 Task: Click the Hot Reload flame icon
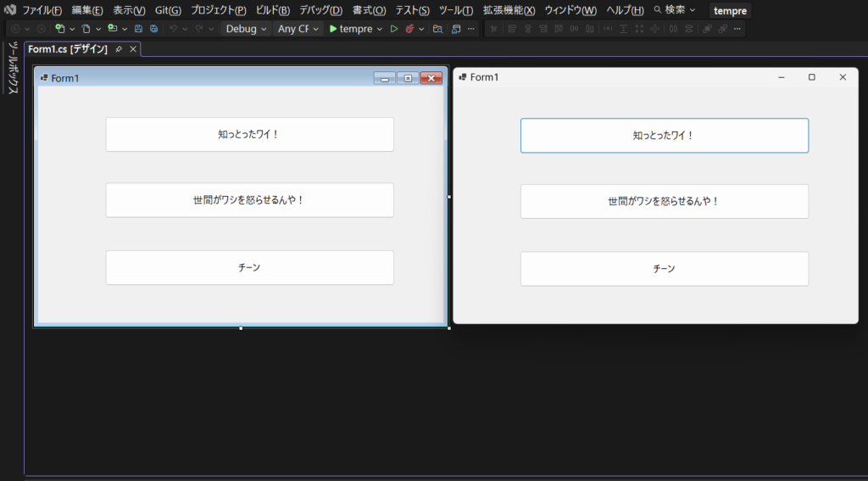[409, 29]
